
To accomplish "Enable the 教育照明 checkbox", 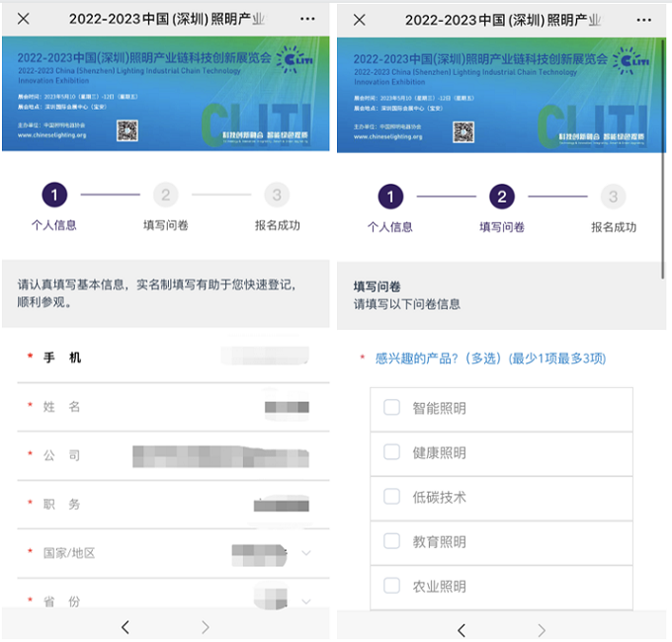I will pos(392,541).
